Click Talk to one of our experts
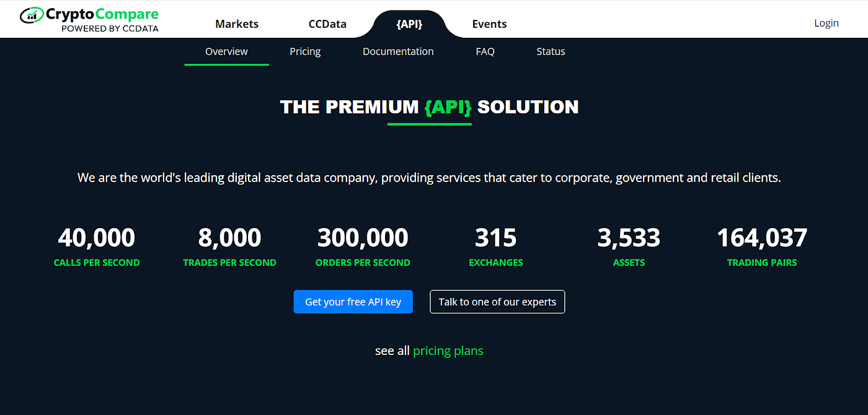This screenshot has width=868, height=415. [497, 302]
